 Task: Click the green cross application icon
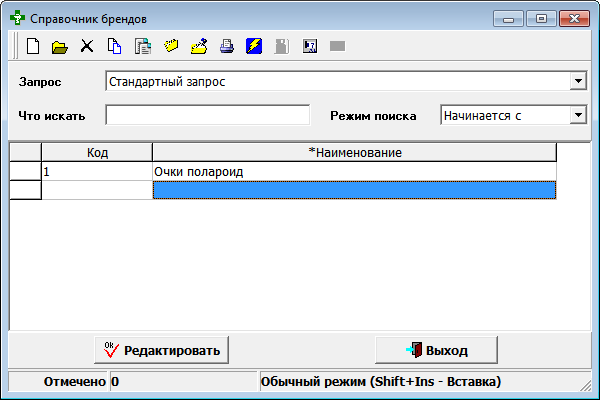coord(17,18)
